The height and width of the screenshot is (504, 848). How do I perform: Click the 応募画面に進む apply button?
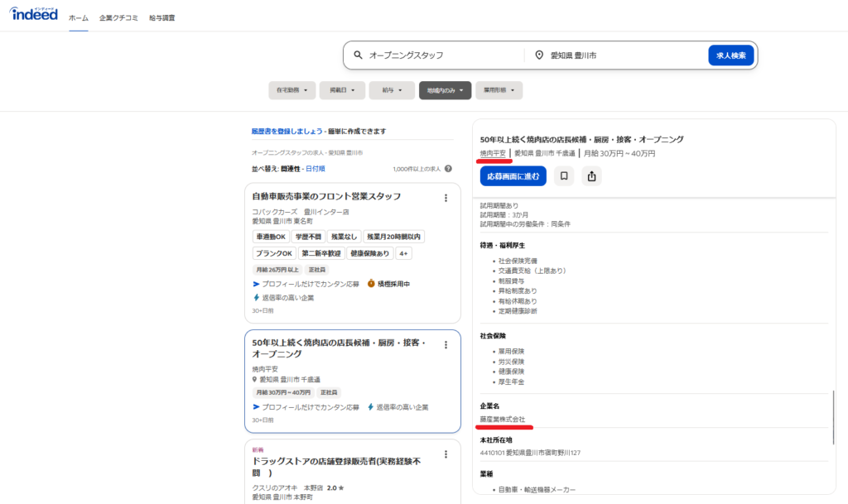click(513, 175)
